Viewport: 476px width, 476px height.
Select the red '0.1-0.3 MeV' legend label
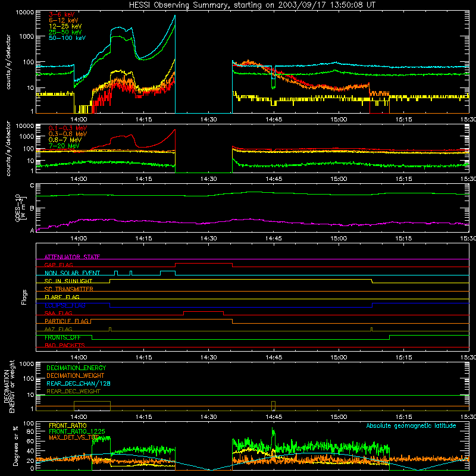(x=68, y=128)
